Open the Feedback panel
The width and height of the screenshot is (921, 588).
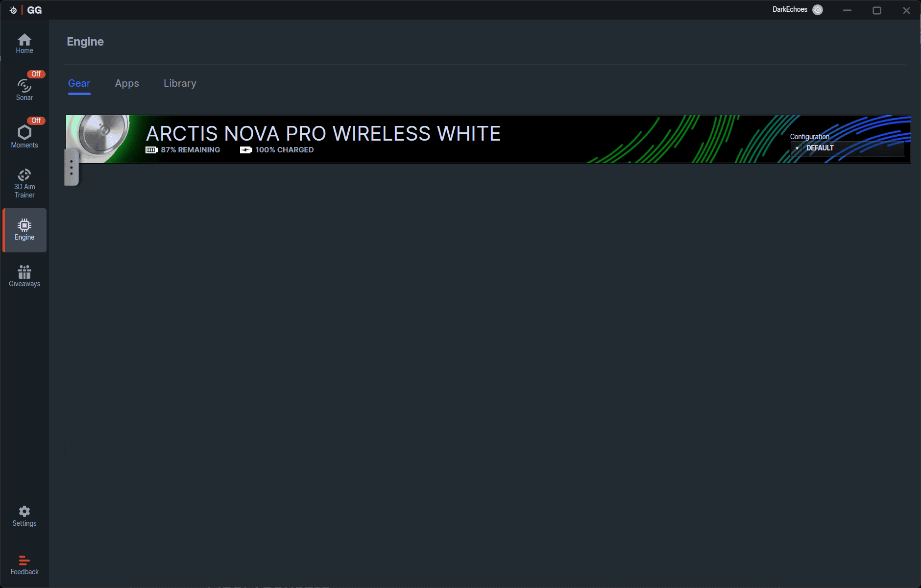[x=24, y=563]
